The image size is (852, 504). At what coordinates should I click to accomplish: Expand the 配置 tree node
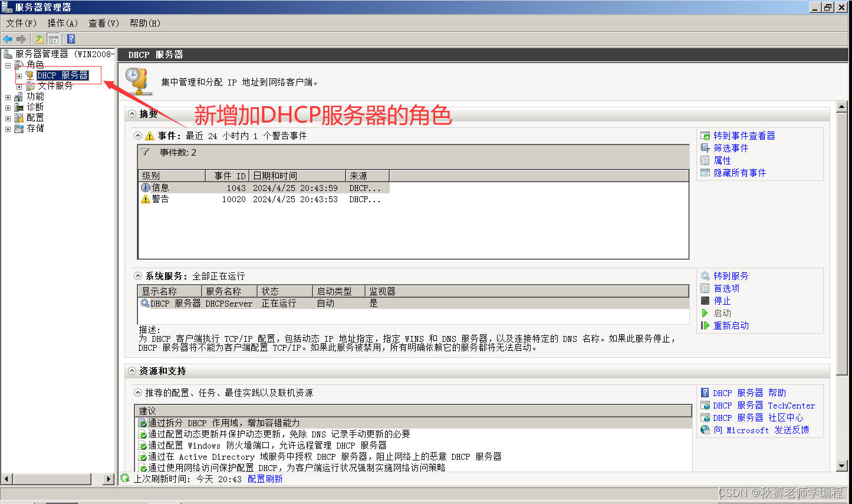[8, 118]
